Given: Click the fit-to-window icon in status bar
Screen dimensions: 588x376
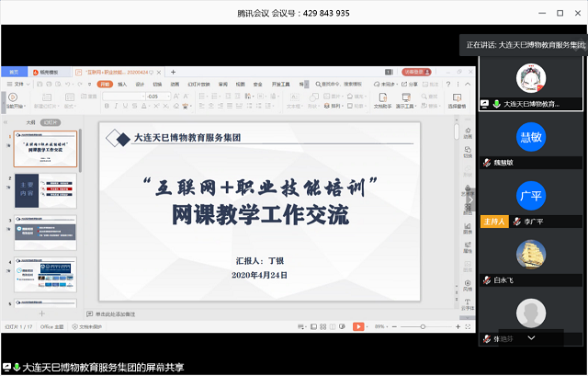Looking at the screenshot, I should (x=468, y=327).
